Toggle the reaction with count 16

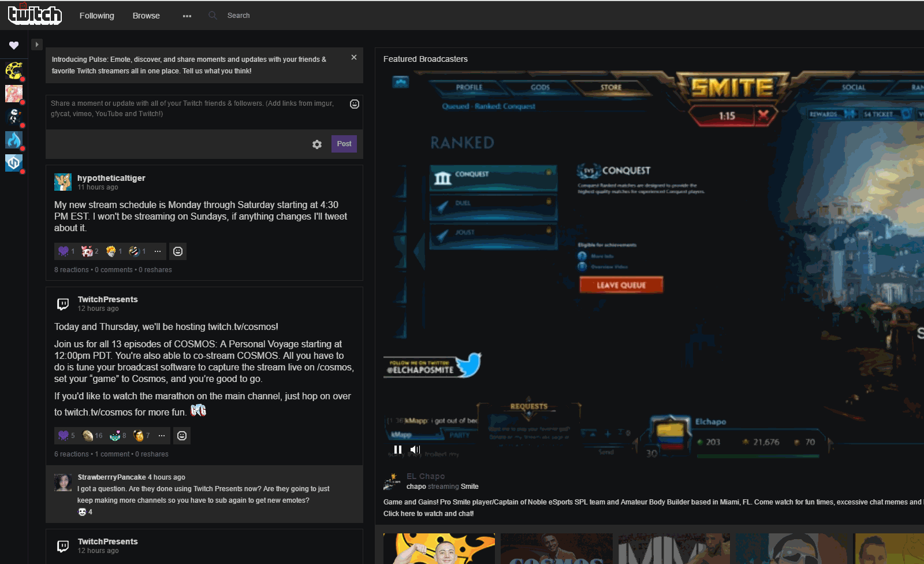pyautogui.click(x=92, y=436)
